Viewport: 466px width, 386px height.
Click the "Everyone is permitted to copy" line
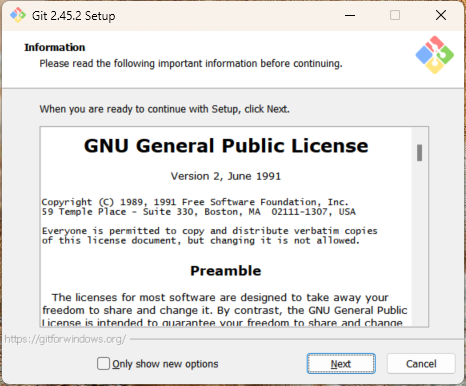(210, 231)
